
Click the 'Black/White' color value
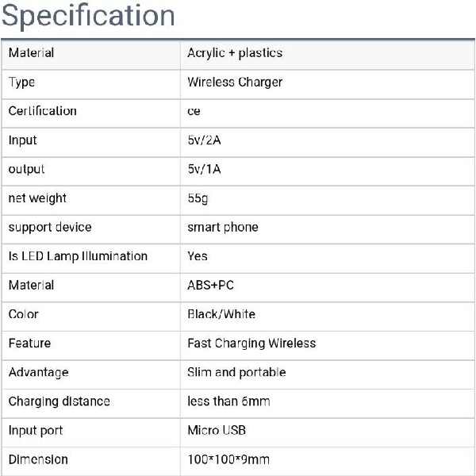tap(221, 314)
